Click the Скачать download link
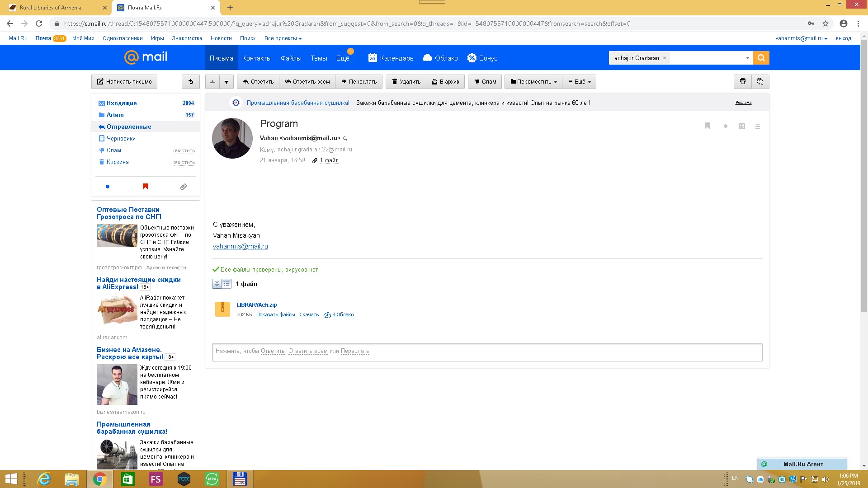This screenshot has height=488, width=868. click(x=309, y=315)
